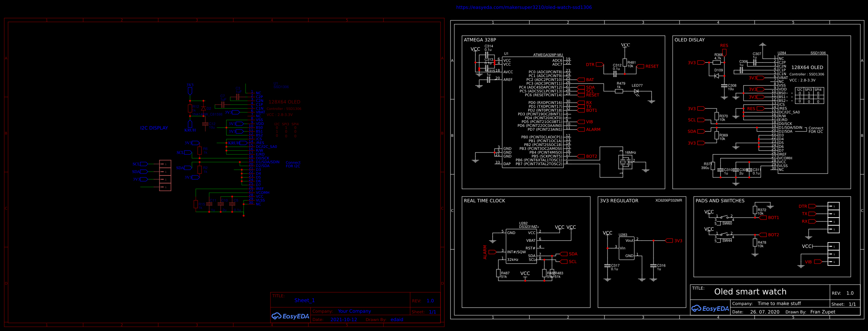This screenshot has width=868, height=331.
Task: Click the EasyEDA logo in right title block
Action: coord(710,308)
